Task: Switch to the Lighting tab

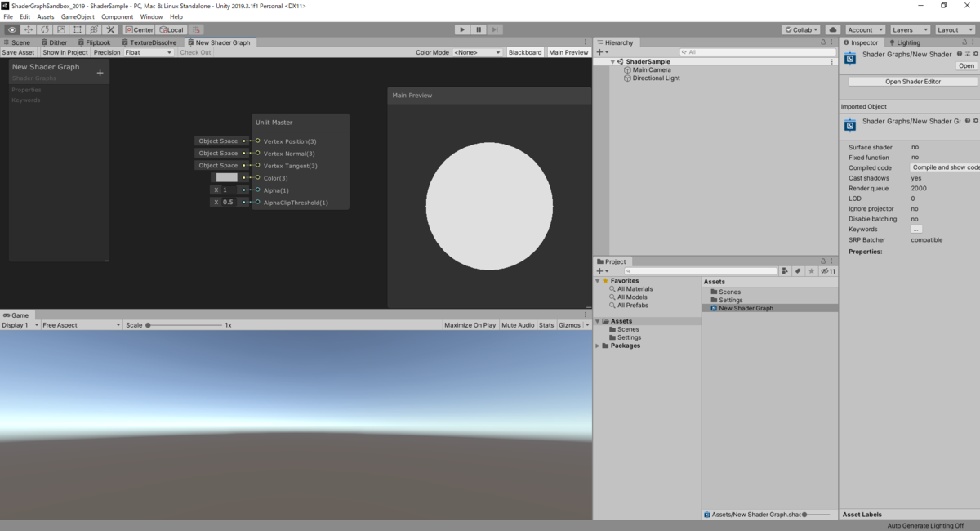Action: click(x=904, y=42)
